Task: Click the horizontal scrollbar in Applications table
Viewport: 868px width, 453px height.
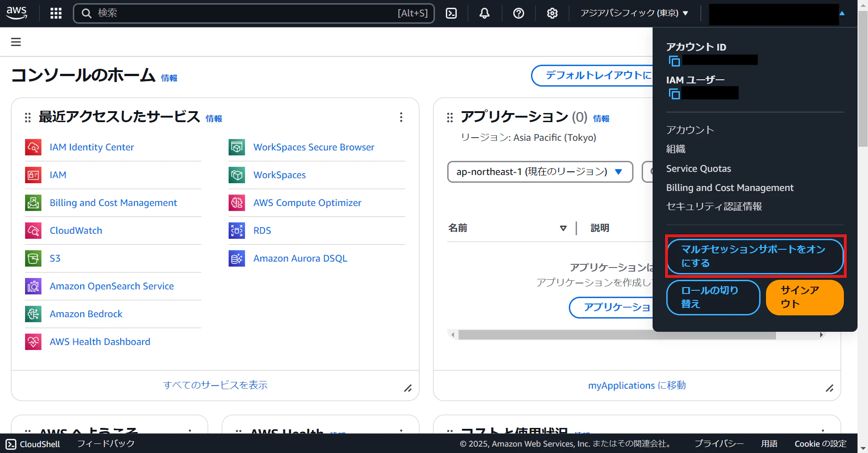Action: 617,335
